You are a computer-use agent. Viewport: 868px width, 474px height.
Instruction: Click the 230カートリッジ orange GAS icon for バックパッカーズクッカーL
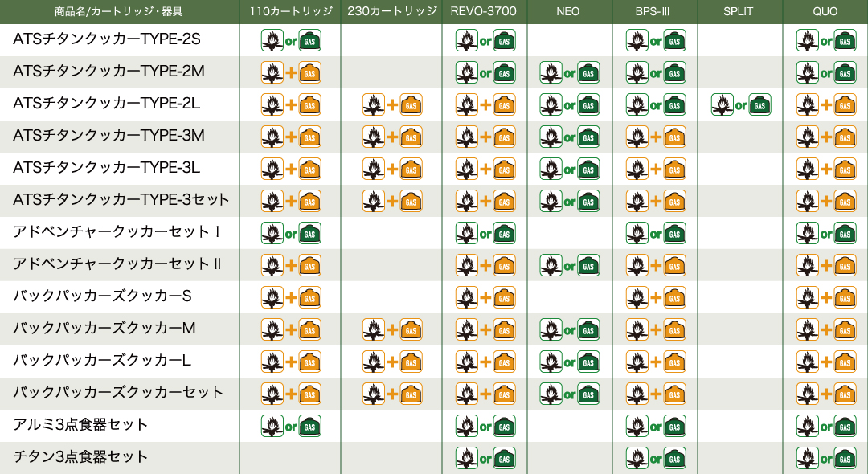tap(411, 362)
